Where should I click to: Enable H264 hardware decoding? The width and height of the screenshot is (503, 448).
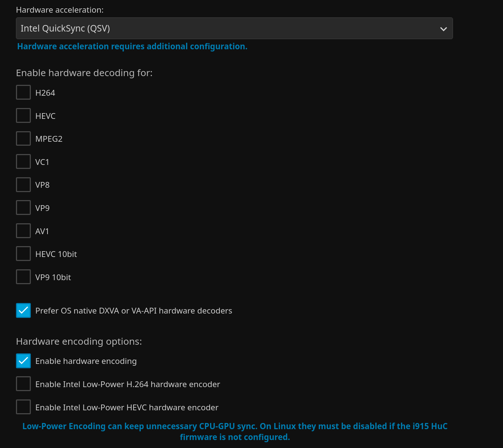[23, 92]
